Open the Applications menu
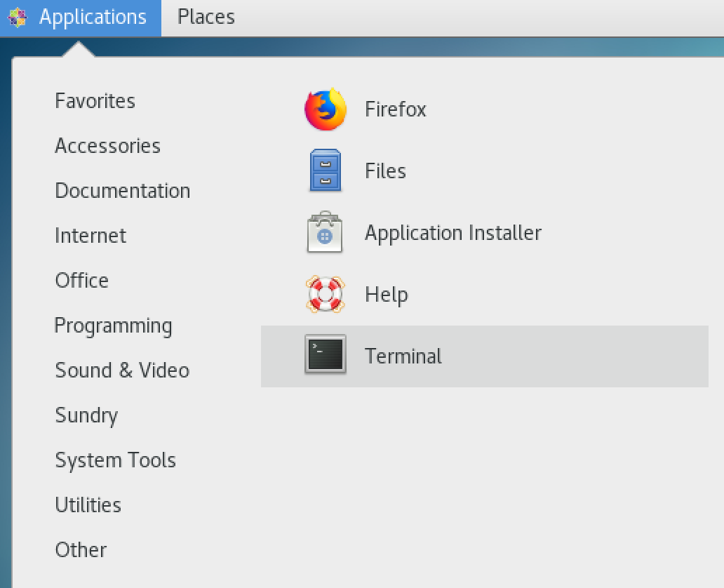724x588 pixels. [93, 17]
